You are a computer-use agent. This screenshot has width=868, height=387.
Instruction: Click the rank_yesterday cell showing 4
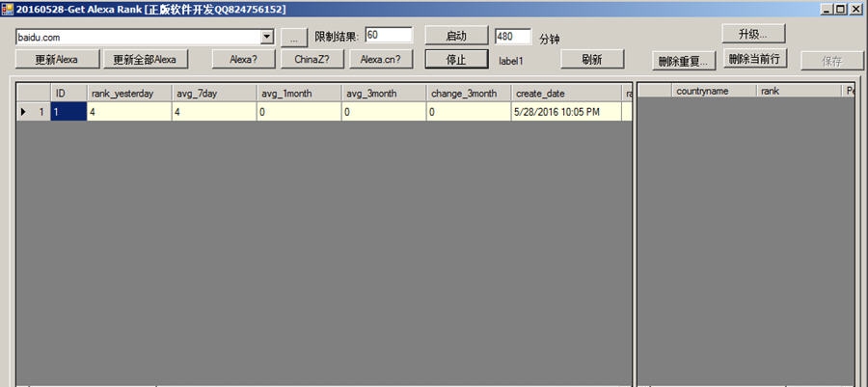[129, 112]
